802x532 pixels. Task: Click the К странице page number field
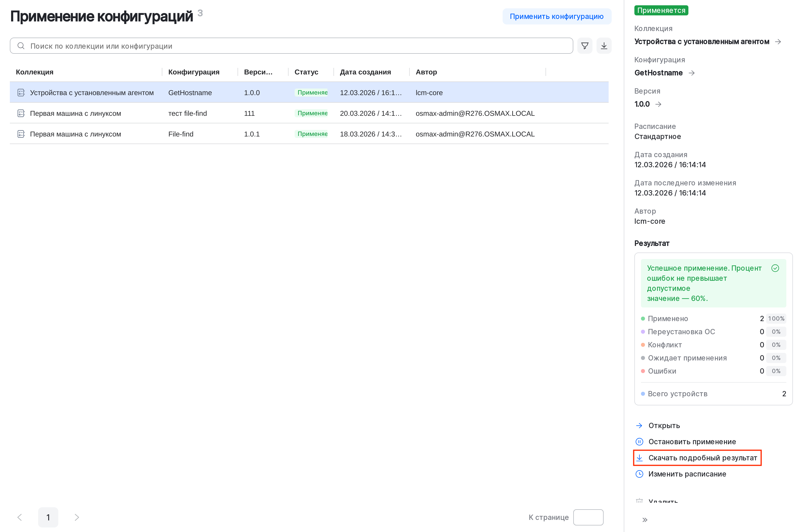pyautogui.click(x=588, y=517)
